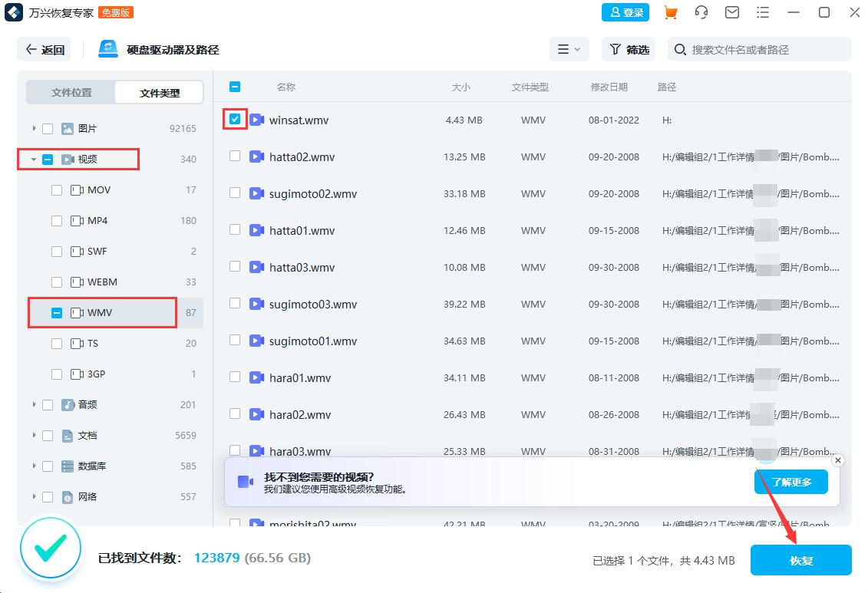Open the shopping cart icon

(x=670, y=12)
